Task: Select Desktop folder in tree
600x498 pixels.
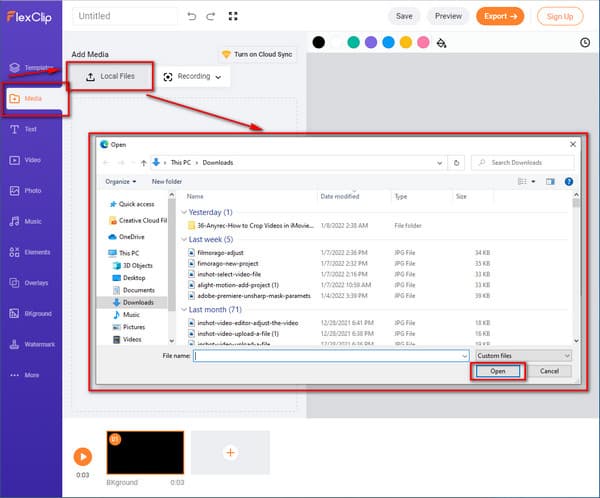Action: (129, 278)
